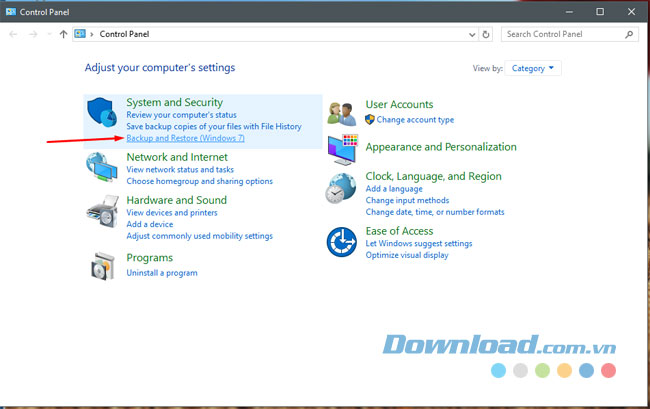Open Hardware and Sound heading
Screen dimensions: 650x409
[177, 200]
